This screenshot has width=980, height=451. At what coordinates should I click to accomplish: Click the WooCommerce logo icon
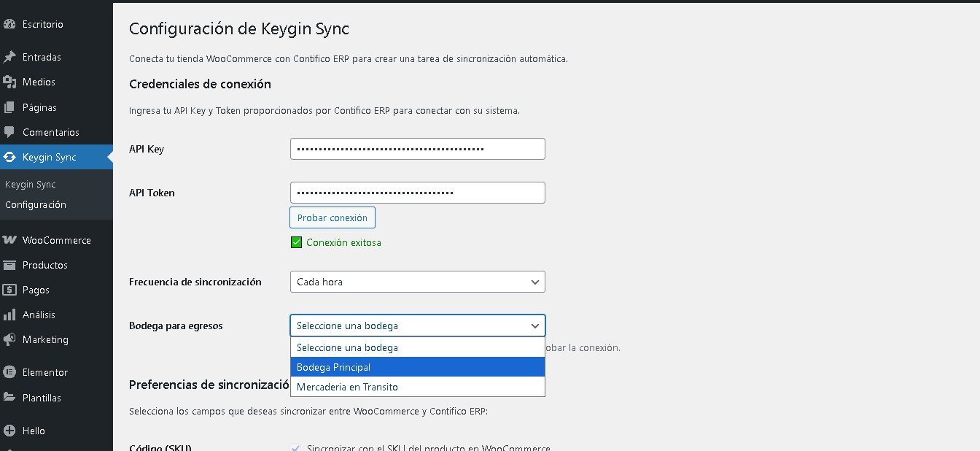(9, 240)
